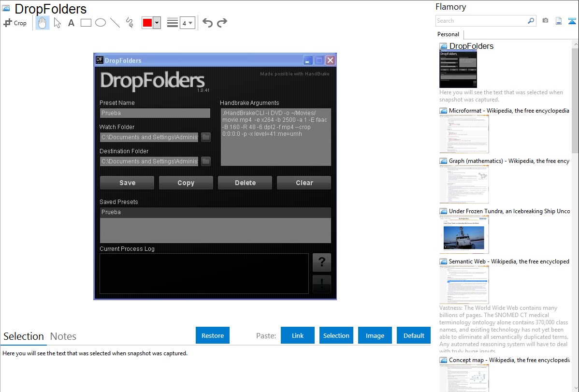
Task: Click the exclamation mark button
Action: 321,284
